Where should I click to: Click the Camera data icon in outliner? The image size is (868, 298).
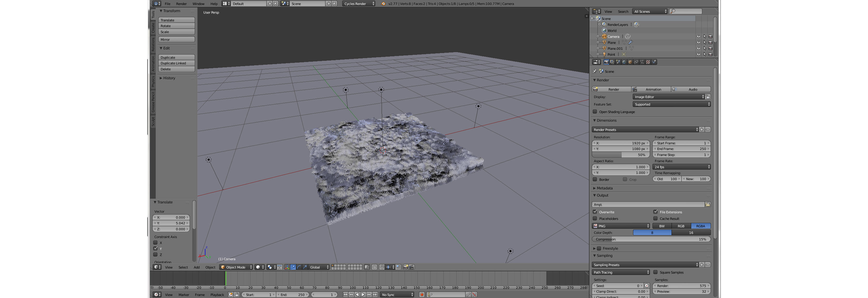pos(628,36)
